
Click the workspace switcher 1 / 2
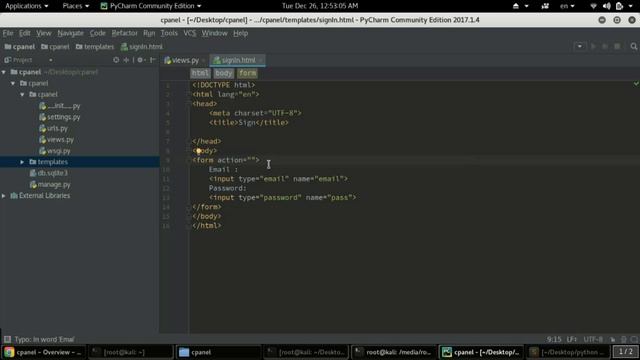(x=625, y=351)
